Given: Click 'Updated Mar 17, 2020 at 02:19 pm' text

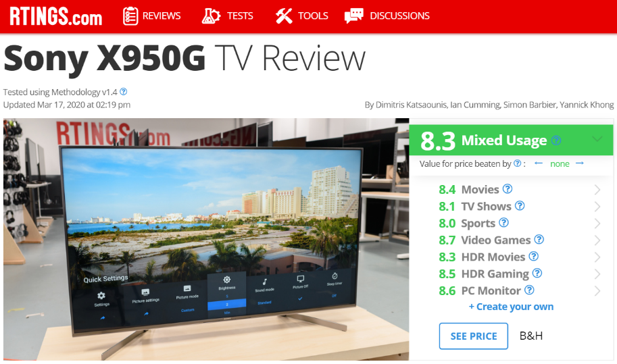Looking at the screenshot, I should (67, 105).
